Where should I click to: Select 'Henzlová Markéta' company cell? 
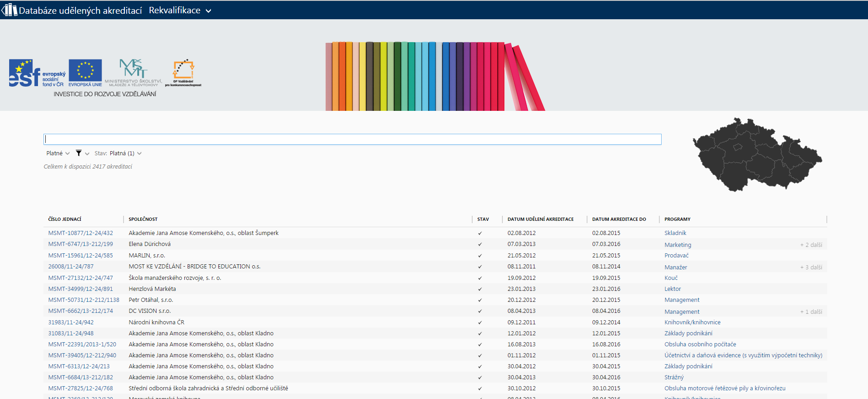coord(152,289)
